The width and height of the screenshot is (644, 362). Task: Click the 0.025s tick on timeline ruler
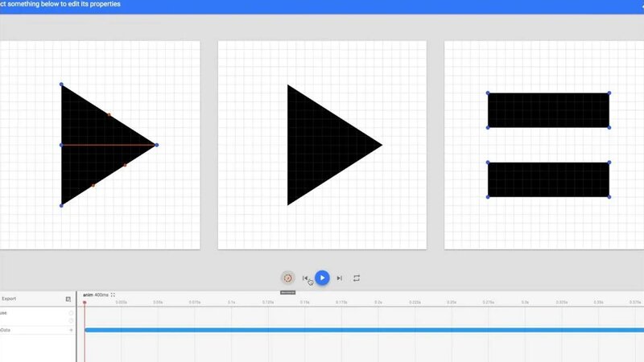[x=122, y=302]
